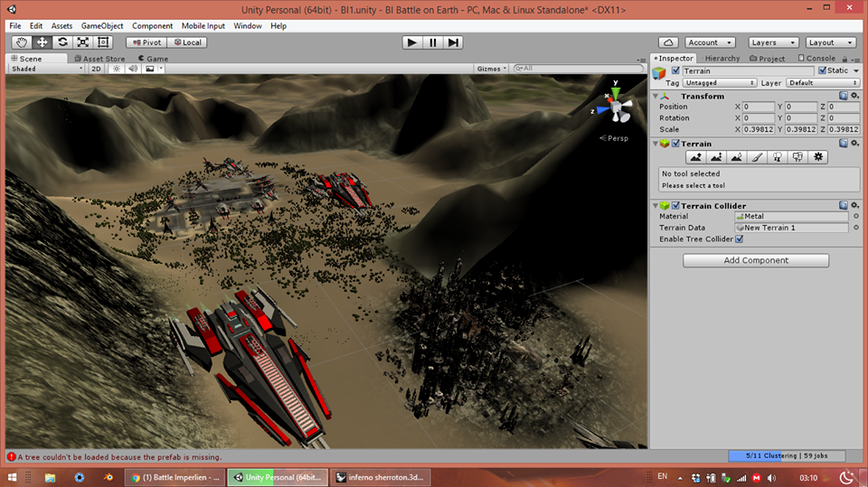868x487 pixels.
Task: Toggle scene audio
Action: pos(133,69)
